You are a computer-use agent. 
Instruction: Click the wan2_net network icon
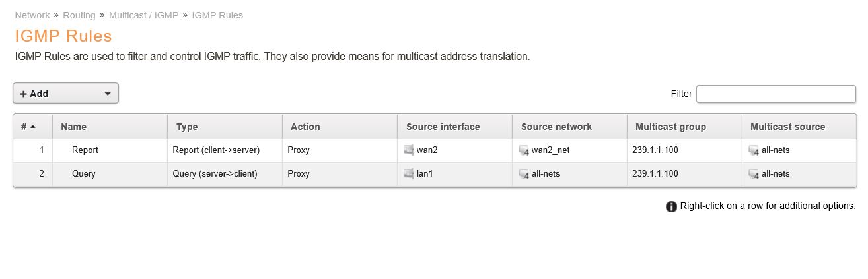click(x=524, y=150)
